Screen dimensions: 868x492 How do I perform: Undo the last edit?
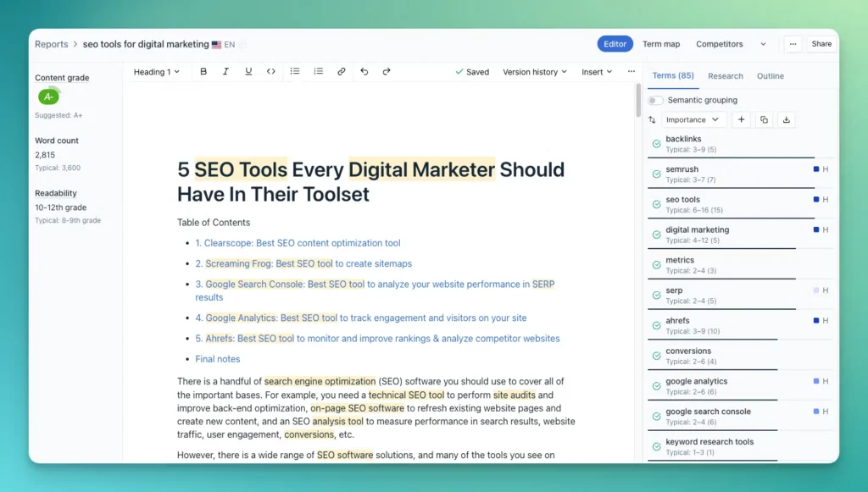coord(364,71)
